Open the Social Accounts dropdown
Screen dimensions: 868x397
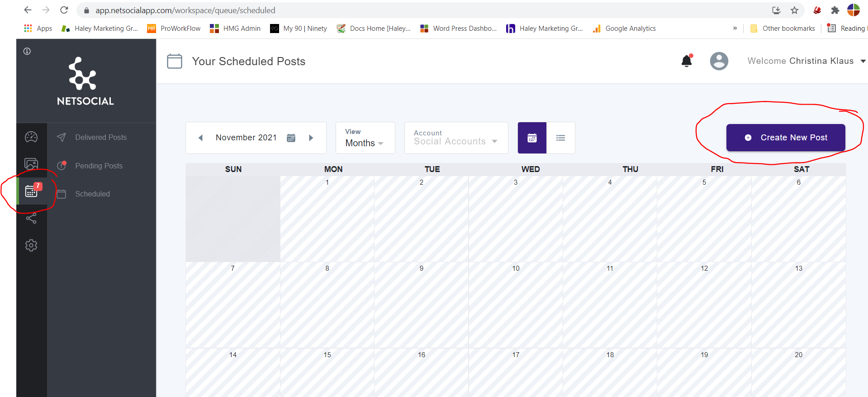coord(456,138)
